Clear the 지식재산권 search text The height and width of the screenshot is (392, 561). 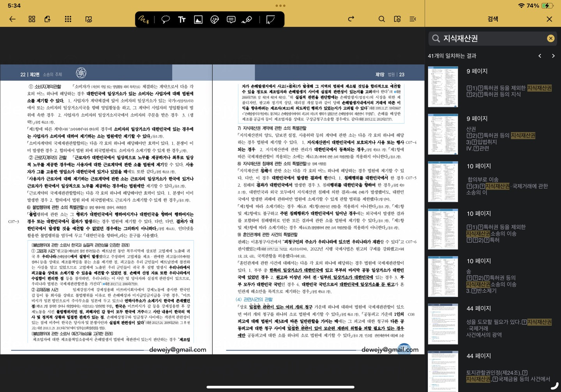550,38
